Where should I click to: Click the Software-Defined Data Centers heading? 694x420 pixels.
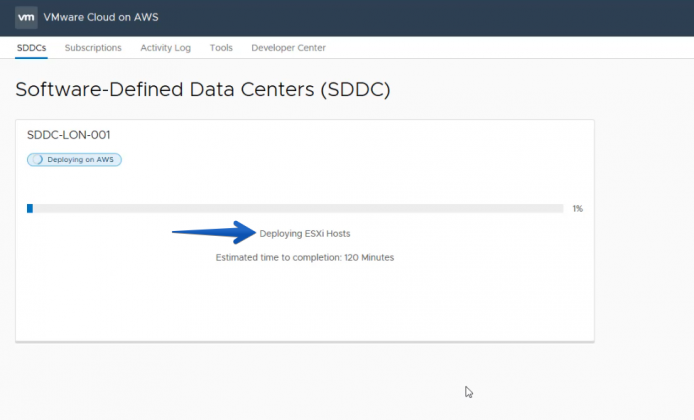(203, 90)
